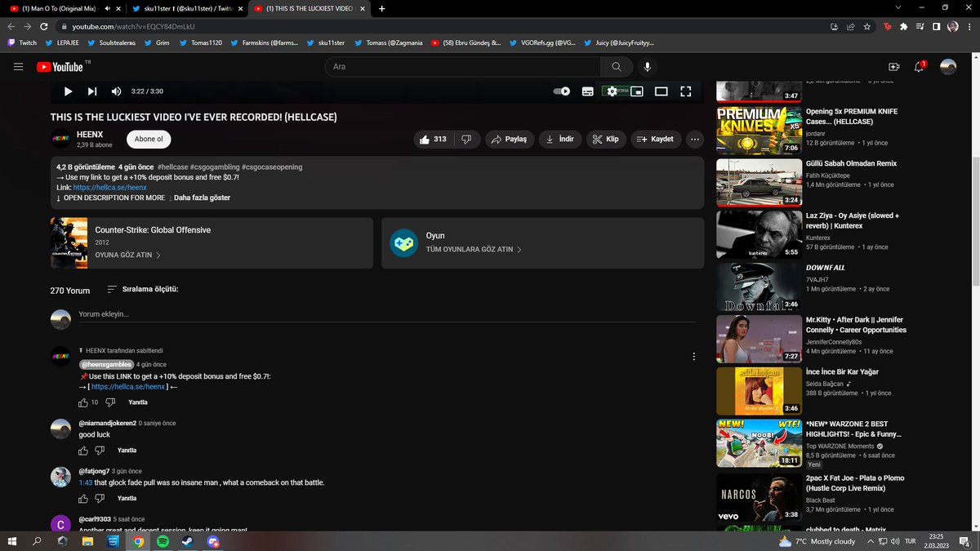This screenshot has width=980, height=551.
Task: Bookmark this page with star icon
Action: [x=869, y=26]
